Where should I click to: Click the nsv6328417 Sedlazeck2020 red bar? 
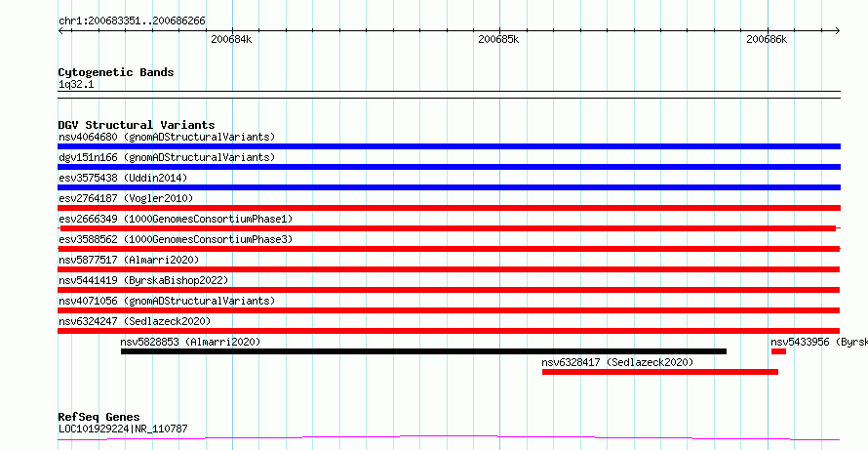point(660,372)
